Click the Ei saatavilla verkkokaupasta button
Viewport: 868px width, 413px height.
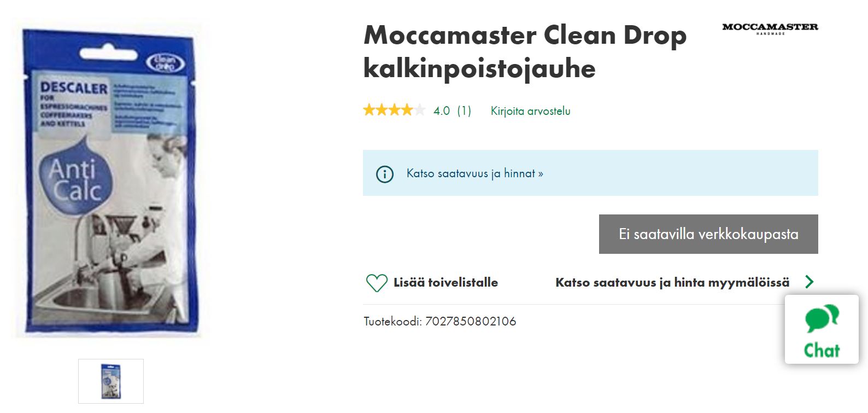coord(708,234)
